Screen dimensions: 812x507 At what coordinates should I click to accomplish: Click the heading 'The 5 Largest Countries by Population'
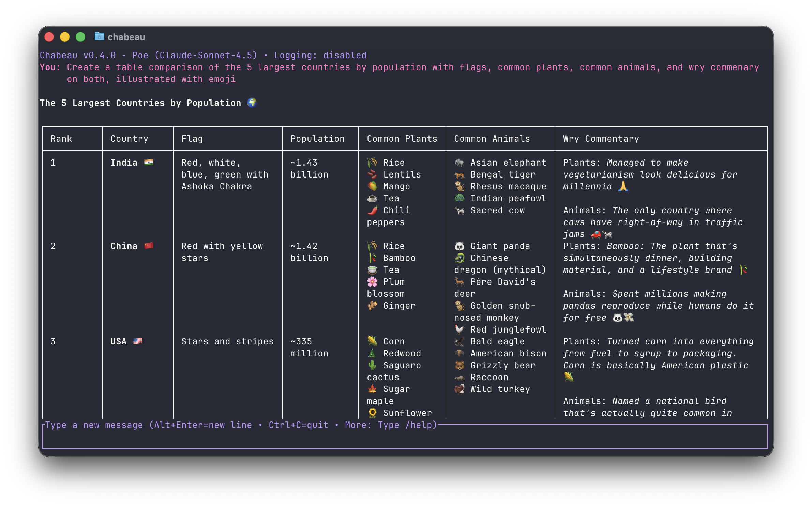click(140, 103)
